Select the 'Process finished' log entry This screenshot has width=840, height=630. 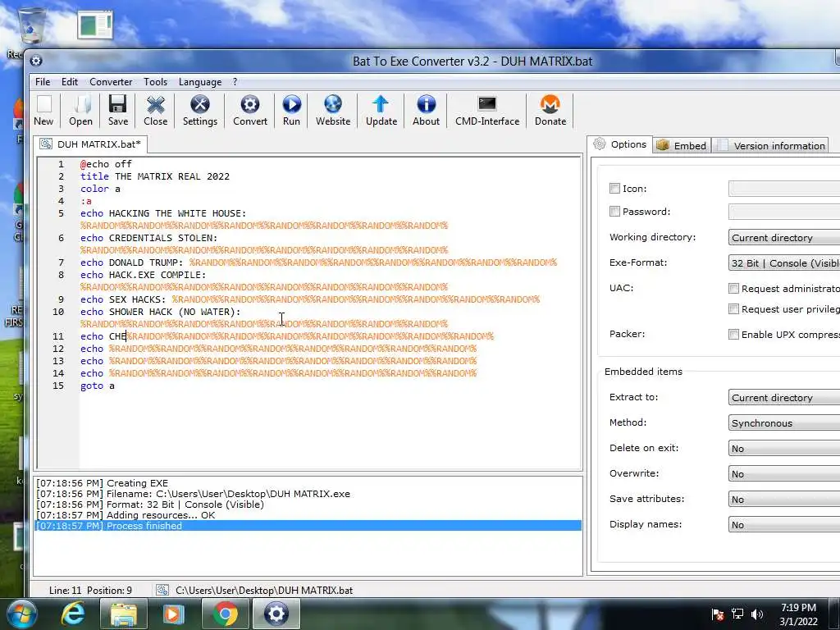308,526
